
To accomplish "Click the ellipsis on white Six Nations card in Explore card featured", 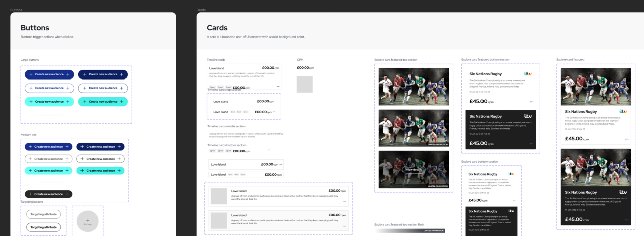I will [x=627, y=139].
